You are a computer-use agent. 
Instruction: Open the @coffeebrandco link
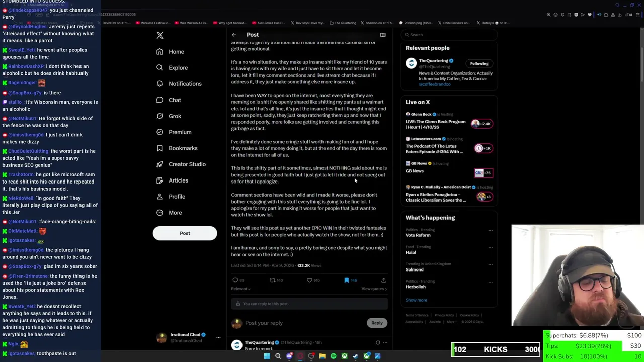click(x=435, y=84)
